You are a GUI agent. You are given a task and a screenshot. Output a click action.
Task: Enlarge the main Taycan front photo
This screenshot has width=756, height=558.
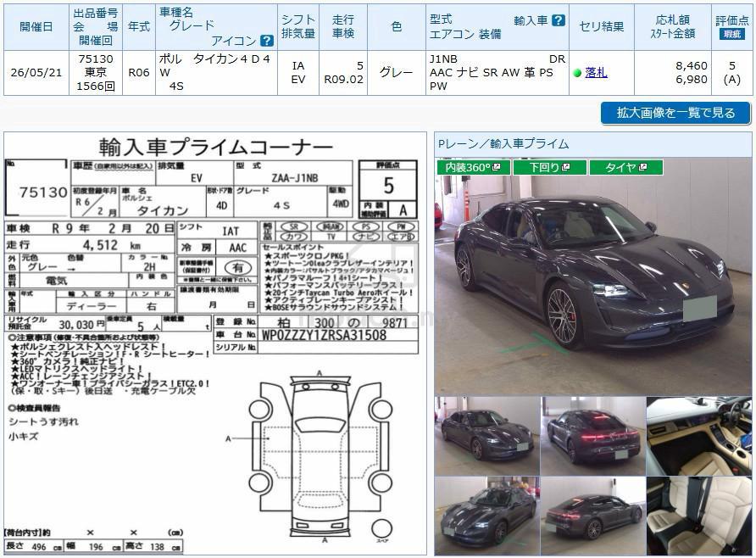[x=593, y=276]
